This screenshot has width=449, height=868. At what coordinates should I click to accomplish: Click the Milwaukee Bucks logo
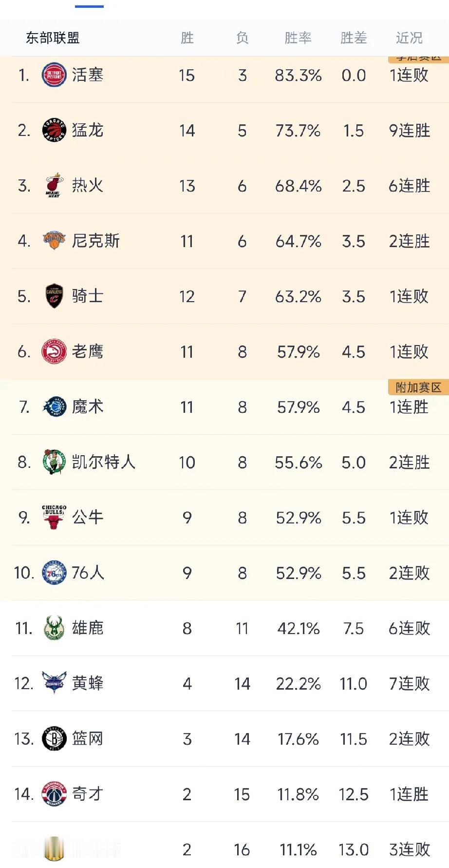click(54, 628)
